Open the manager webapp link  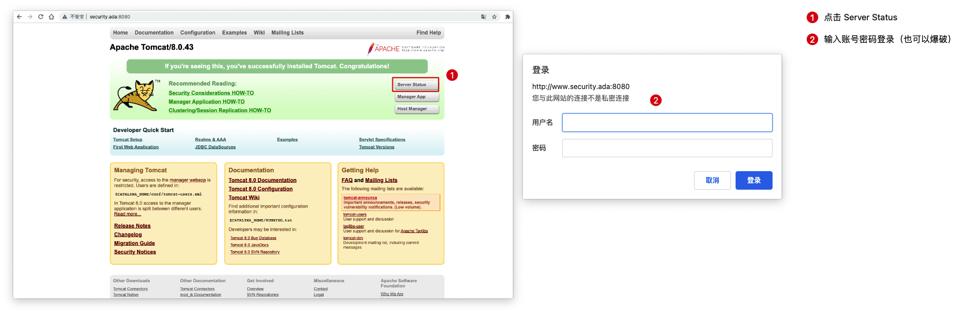188,180
